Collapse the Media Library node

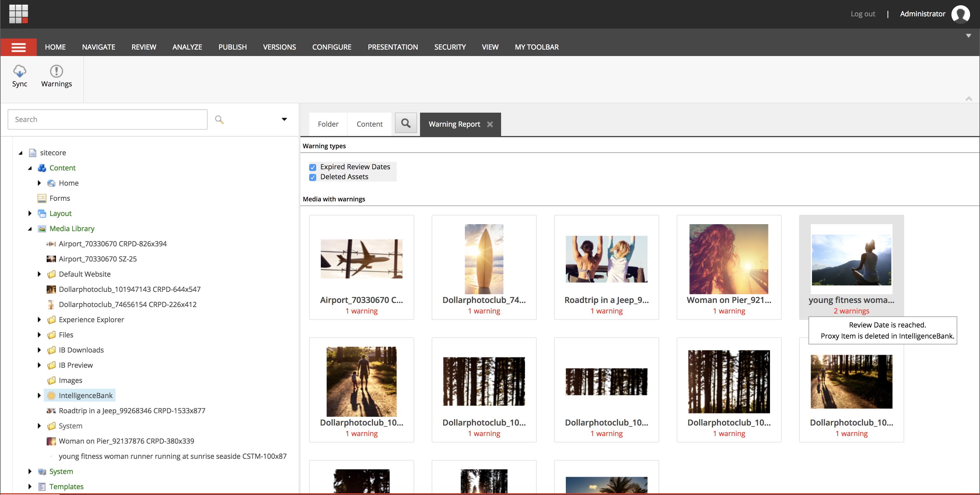coord(30,229)
